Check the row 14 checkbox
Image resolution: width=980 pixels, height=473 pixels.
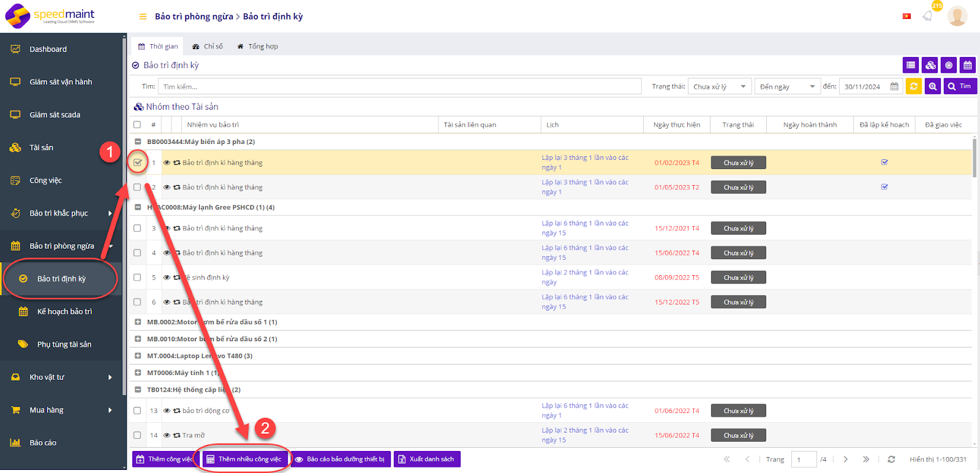click(x=137, y=436)
